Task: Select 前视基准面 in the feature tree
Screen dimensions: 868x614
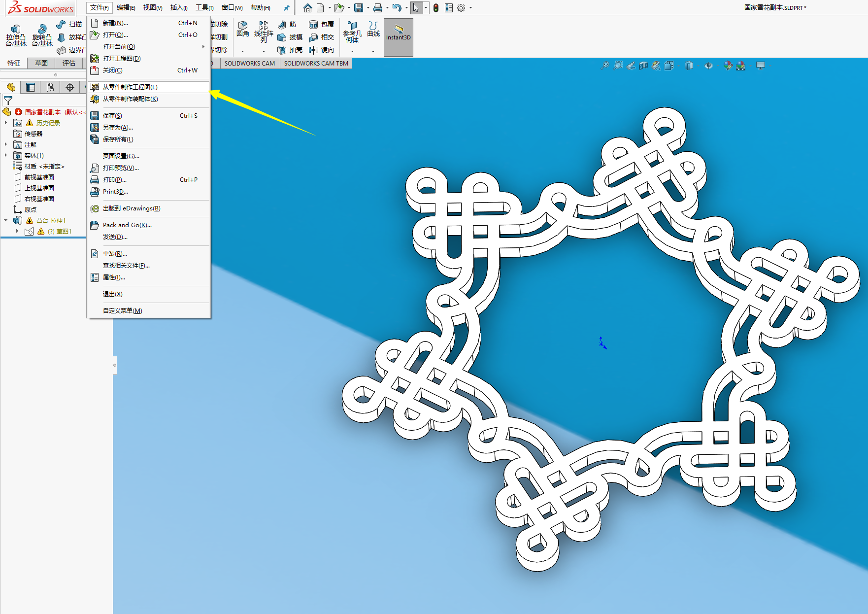Action: 39,177
